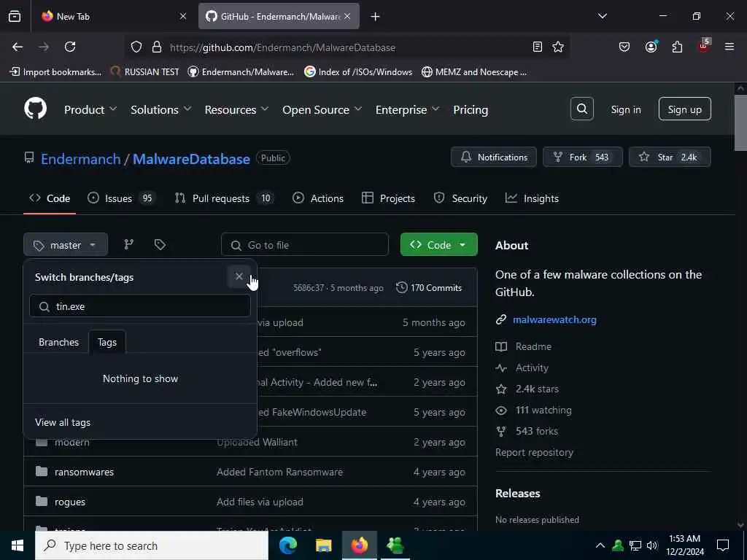The width and height of the screenshot is (747, 560).
Task: Select the Tags tab in the popup
Action: click(x=107, y=342)
